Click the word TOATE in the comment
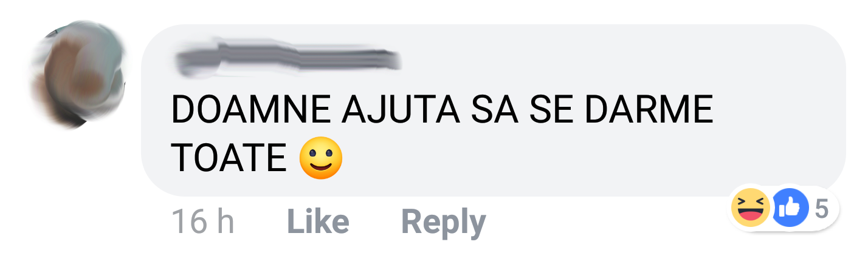 229,158
